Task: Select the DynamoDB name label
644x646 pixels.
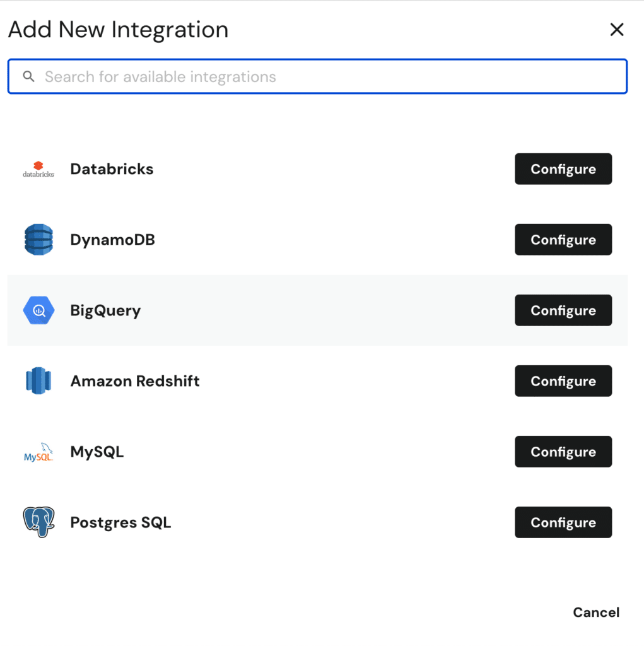Action: coord(112,239)
